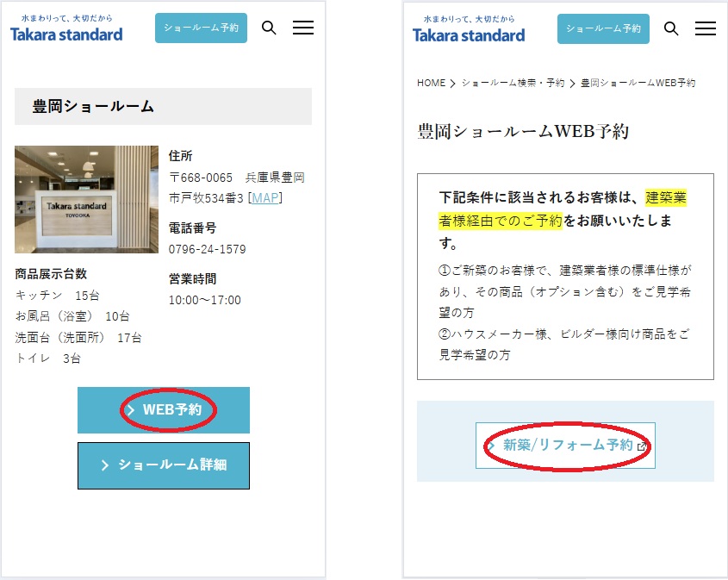
Task: Click the 豊岡ショールーム heading bar
Action: point(163,106)
